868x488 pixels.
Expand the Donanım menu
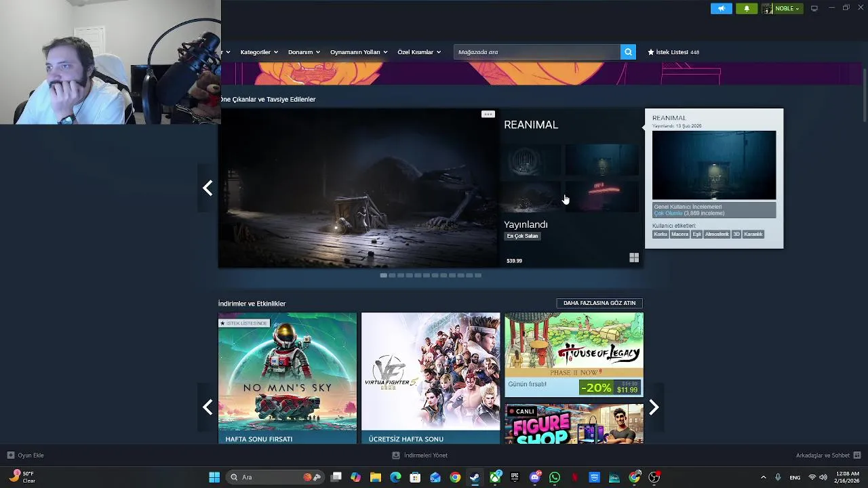[x=304, y=52]
